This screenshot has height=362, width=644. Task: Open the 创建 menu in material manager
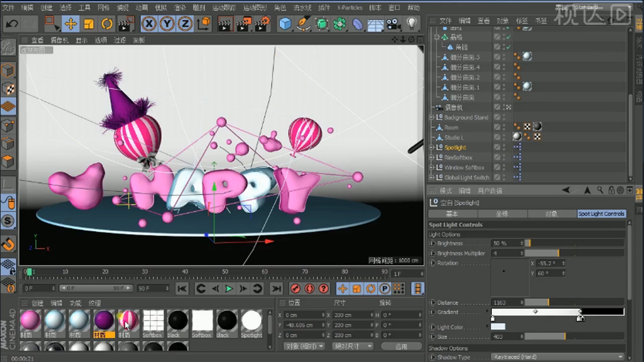click(37, 303)
